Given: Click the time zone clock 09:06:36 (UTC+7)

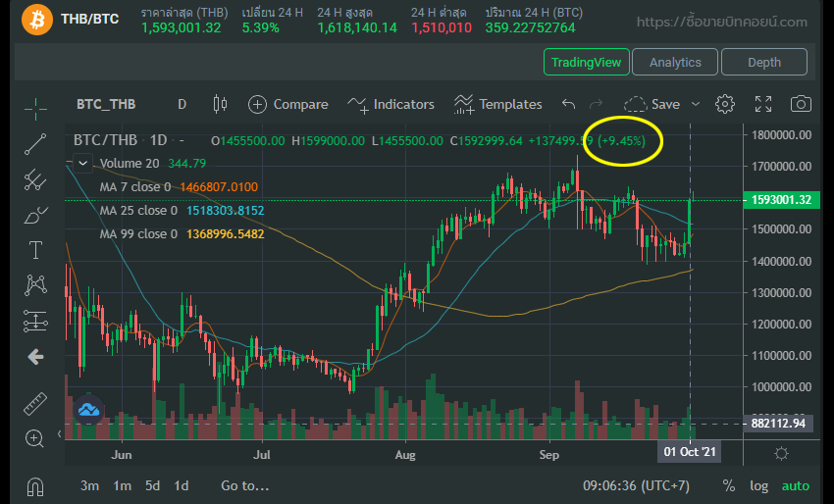Looking at the screenshot, I should [636, 486].
